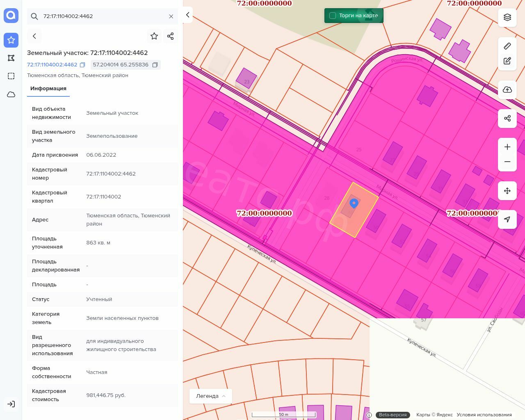Expand the 'Легенда' panel
Image resolution: width=525 pixels, height=420 pixels.
coord(210,396)
